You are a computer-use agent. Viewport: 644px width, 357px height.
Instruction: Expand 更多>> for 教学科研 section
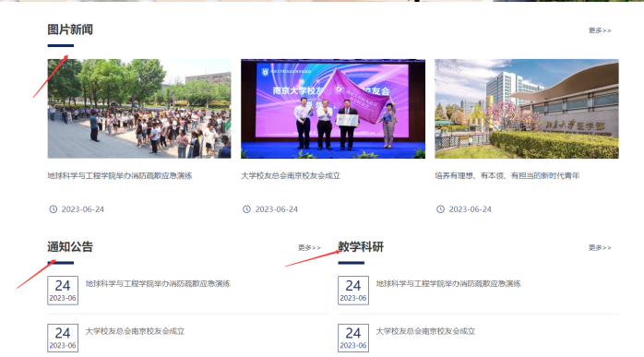600,248
